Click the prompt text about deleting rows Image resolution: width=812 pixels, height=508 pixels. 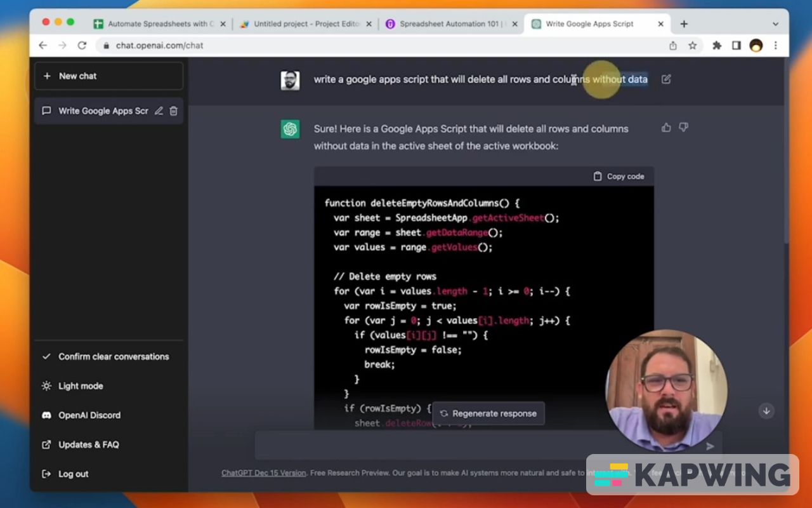tap(481, 79)
